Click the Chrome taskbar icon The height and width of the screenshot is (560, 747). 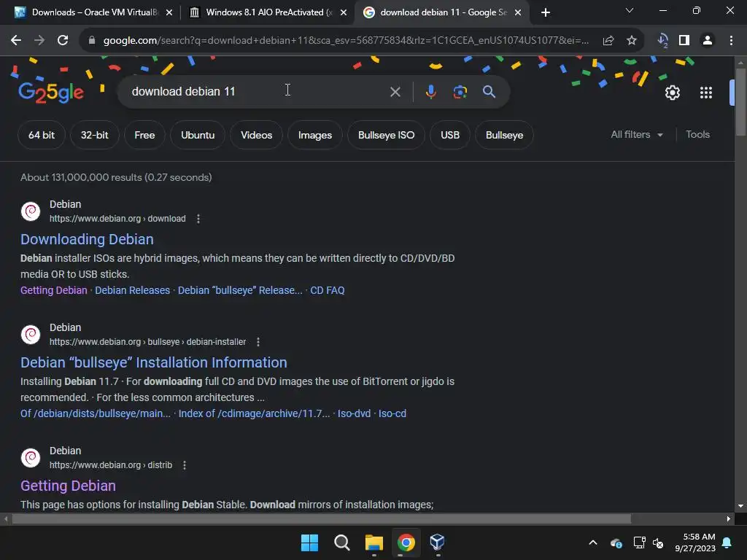(406, 542)
